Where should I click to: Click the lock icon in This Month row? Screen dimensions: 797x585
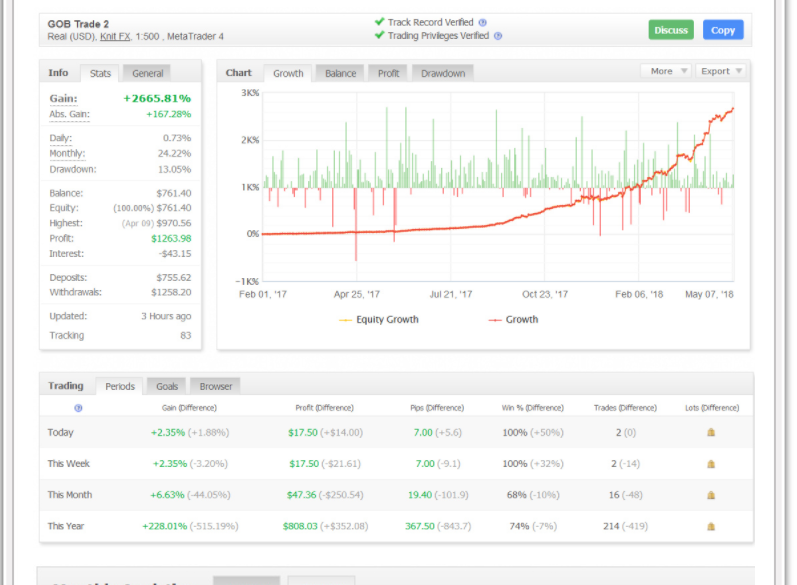point(711,495)
